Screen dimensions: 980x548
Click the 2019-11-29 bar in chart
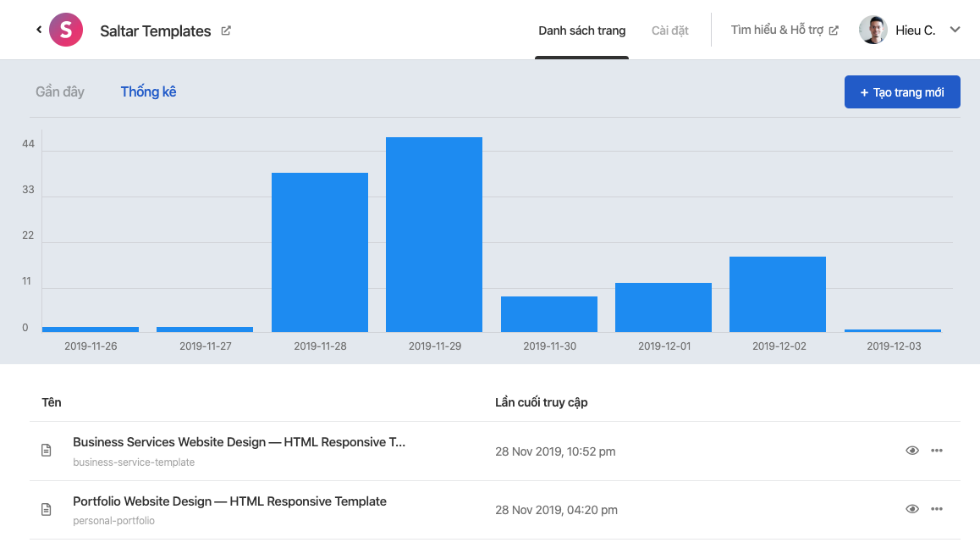pos(434,235)
